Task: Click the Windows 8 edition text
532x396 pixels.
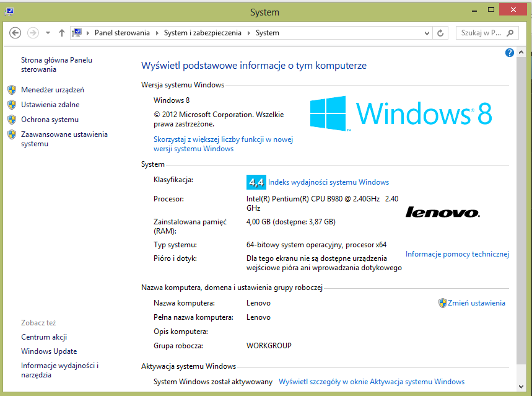Action: click(172, 100)
